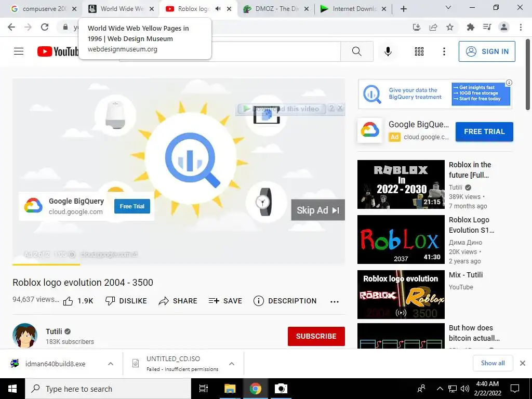Click the ad info icon on banner ad
This screenshot has width=532, height=399.
[509, 83]
